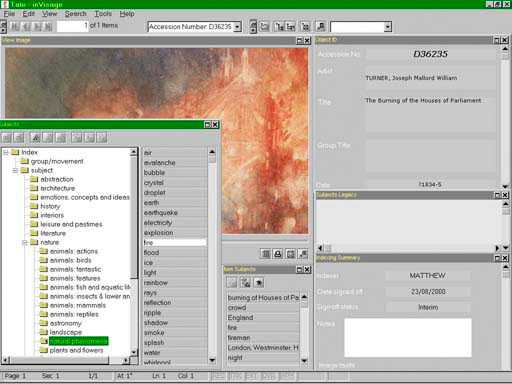Click the folder icon beside group/movement

(25, 161)
